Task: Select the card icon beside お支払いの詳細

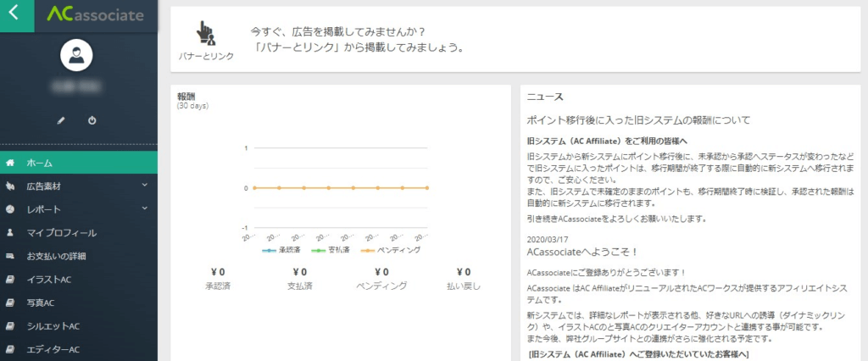Action: [x=10, y=256]
